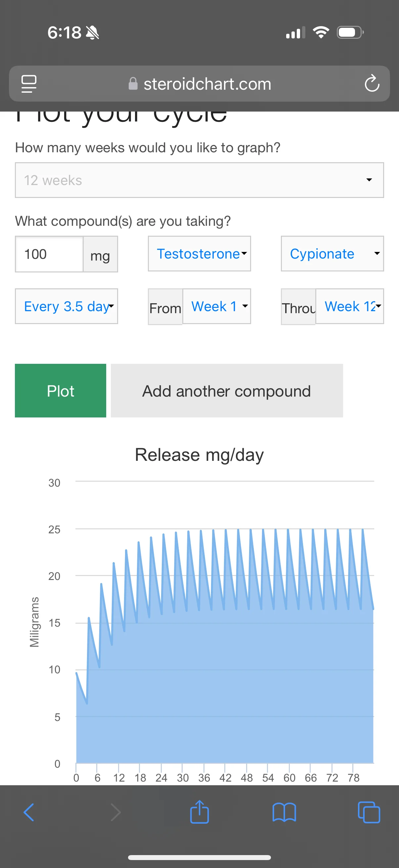399x868 pixels.
Task: Select the Through Week 12 end dropdown
Action: tap(349, 306)
